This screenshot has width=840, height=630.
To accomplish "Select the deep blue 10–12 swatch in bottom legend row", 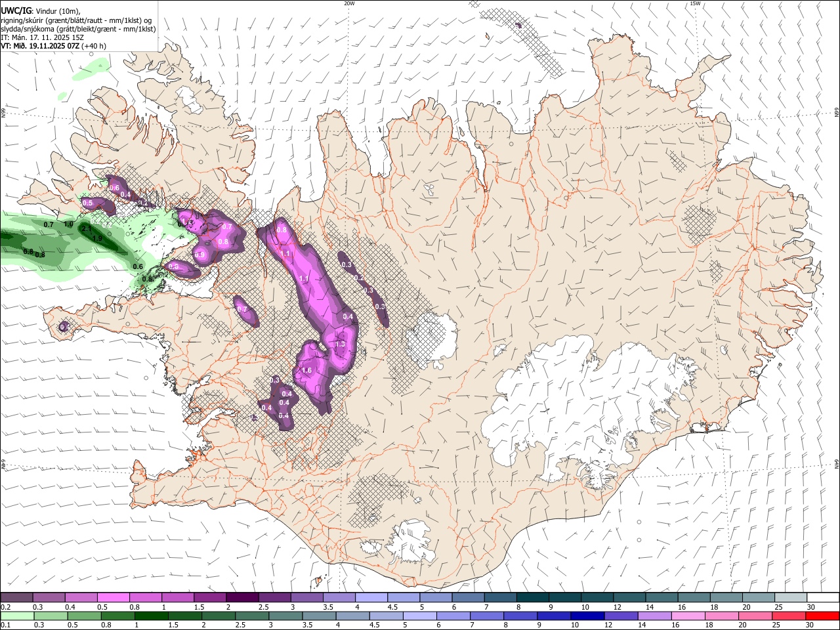I will [587, 616].
